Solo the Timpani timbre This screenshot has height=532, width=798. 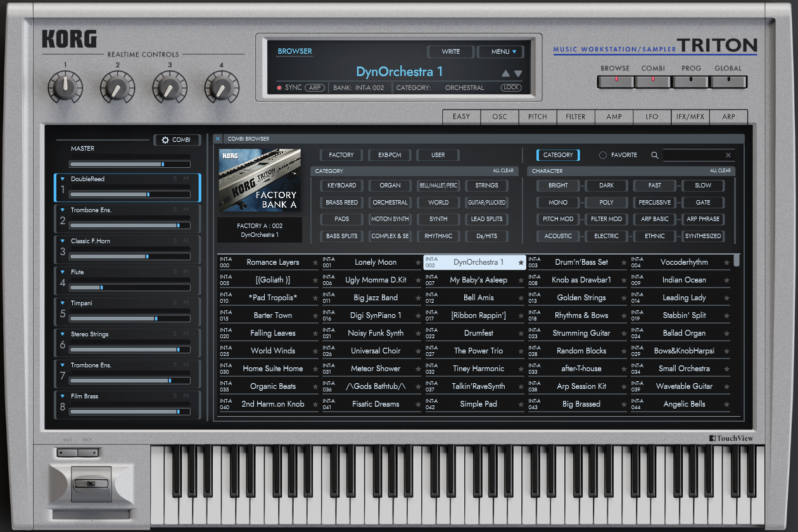(x=175, y=303)
